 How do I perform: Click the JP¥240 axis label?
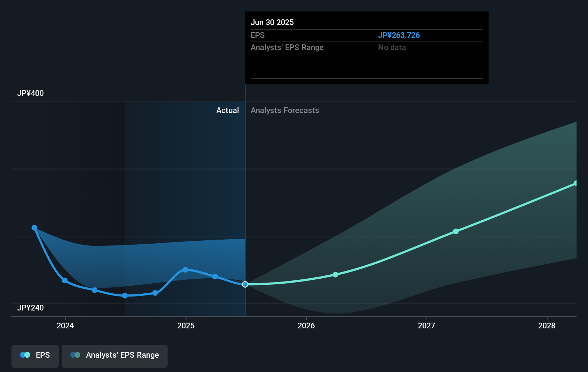pyautogui.click(x=31, y=308)
